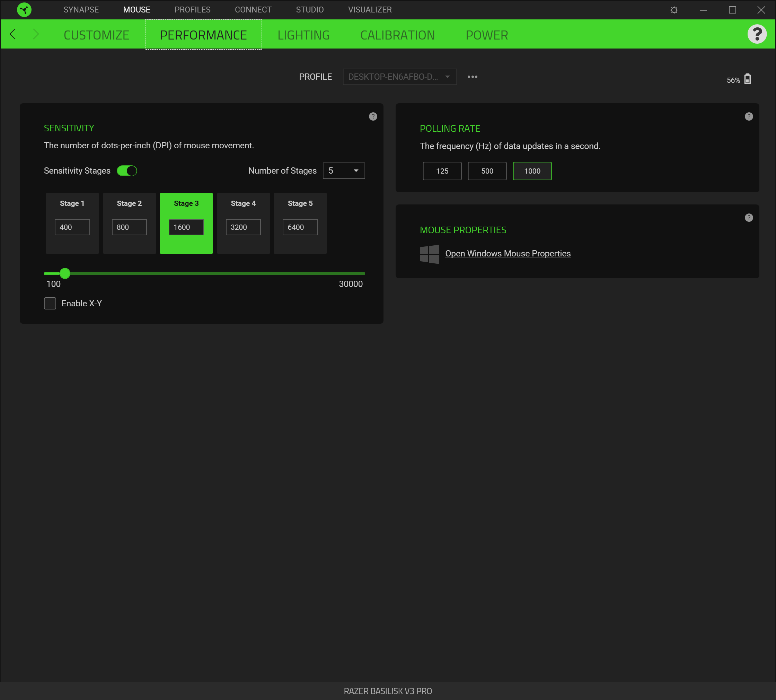
Task: Click the Razer logo icon
Action: click(24, 10)
